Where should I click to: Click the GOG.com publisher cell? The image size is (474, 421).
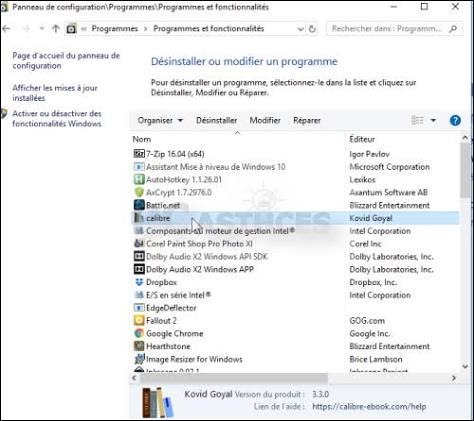[367, 321]
